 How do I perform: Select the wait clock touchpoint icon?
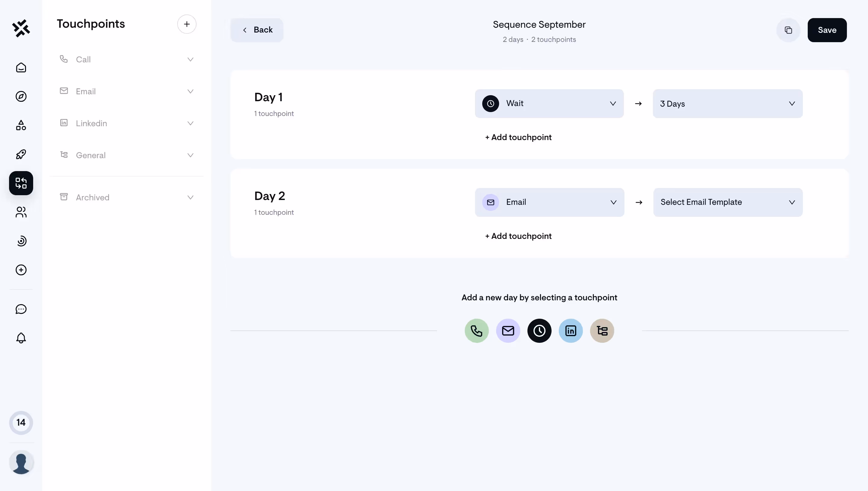point(539,331)
